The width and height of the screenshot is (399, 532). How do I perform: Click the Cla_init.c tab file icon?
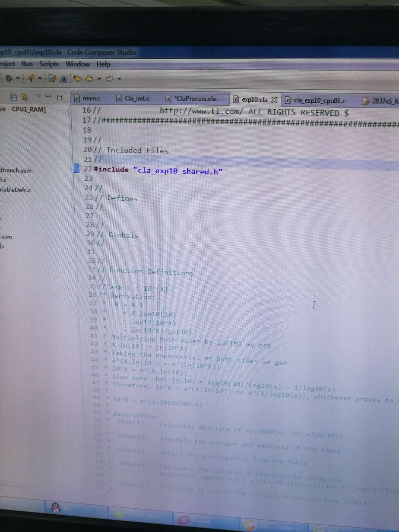click(119, 98)
